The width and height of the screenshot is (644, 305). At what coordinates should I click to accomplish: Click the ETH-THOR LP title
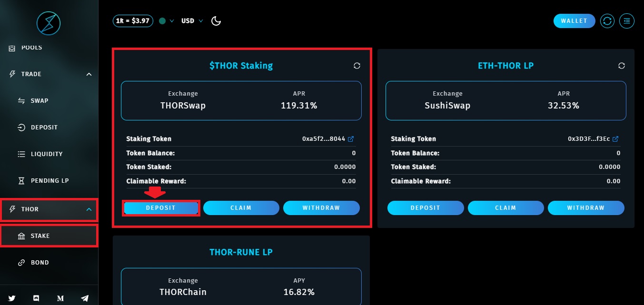coord(506,66)
